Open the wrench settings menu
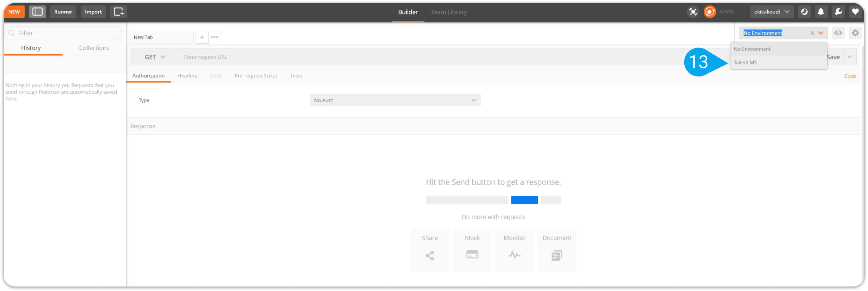This screenshot has width=868, height=291. (x=838, y=12)
